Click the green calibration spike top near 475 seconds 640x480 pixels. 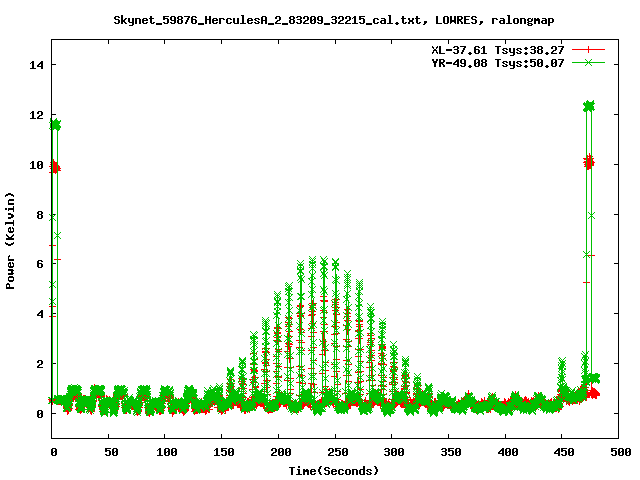(589, 106)
